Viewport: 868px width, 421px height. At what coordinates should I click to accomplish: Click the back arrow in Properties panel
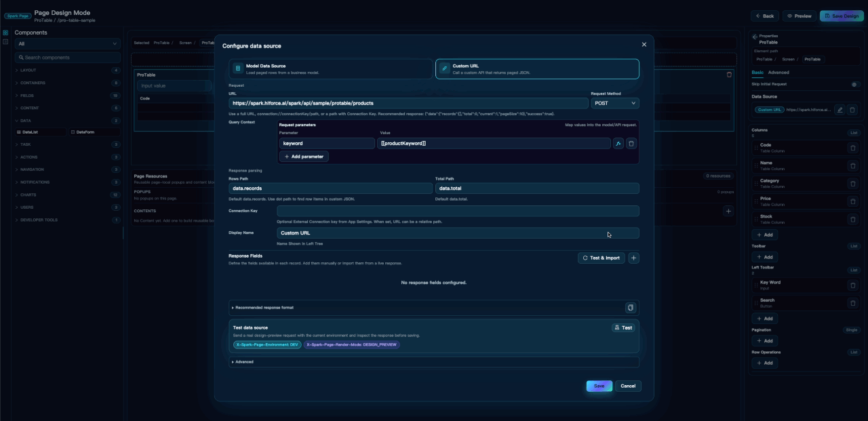[x=755, y=36]
